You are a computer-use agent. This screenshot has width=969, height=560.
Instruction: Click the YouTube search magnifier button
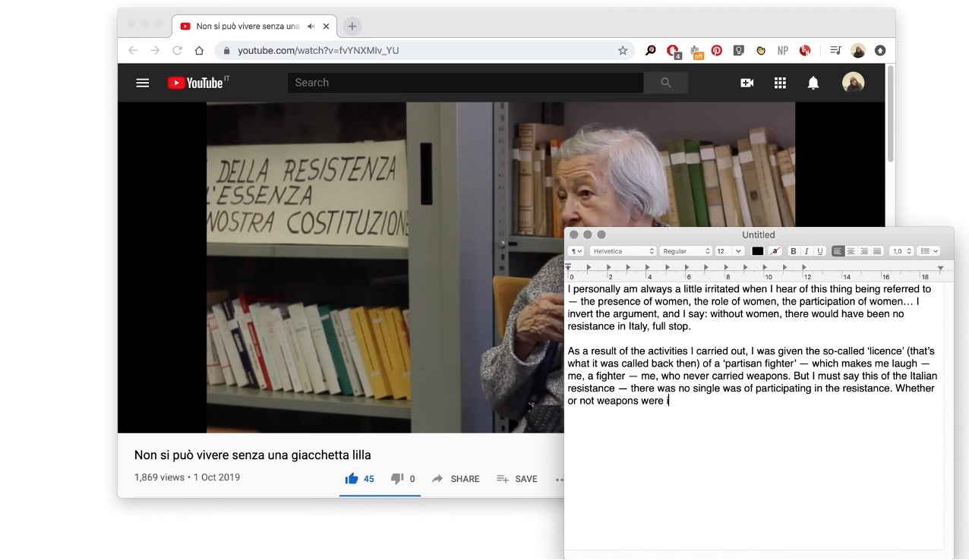tap(666, 83)
